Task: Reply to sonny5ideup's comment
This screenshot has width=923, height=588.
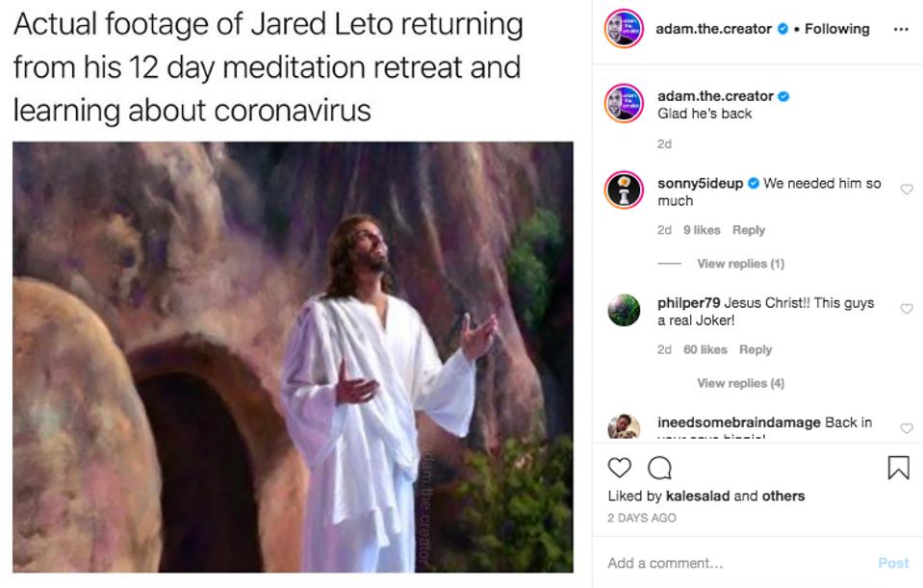Action: (x=748, y=230)
